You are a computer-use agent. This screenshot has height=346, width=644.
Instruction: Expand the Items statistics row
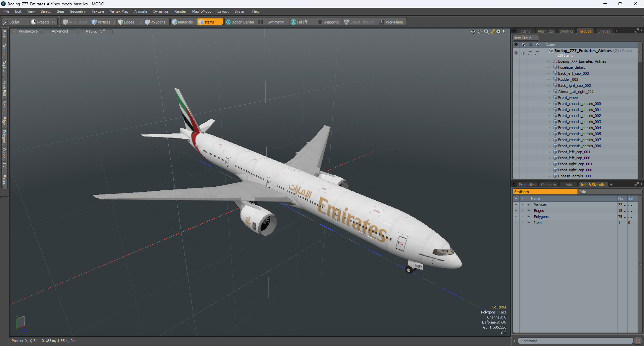click(529, 223)
